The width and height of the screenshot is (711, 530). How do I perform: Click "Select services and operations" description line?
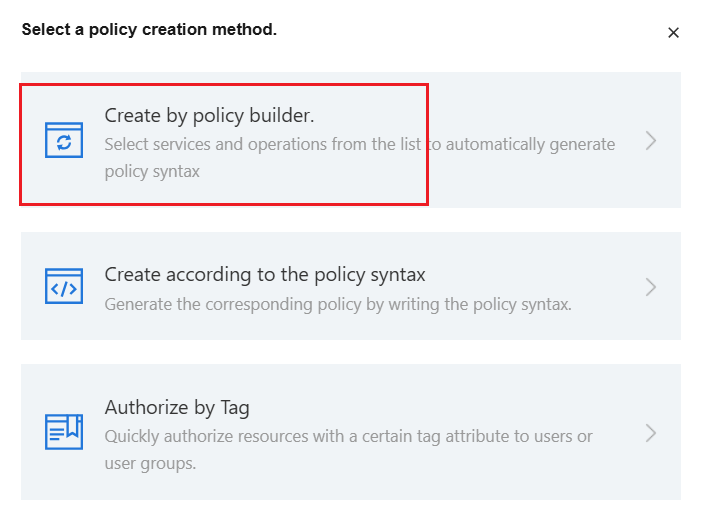360,145
